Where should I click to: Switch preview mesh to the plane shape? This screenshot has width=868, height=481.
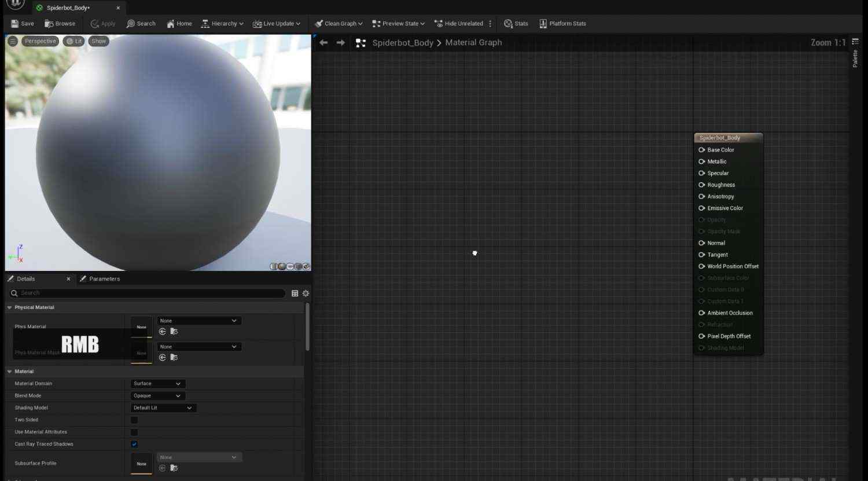point(290,266)
